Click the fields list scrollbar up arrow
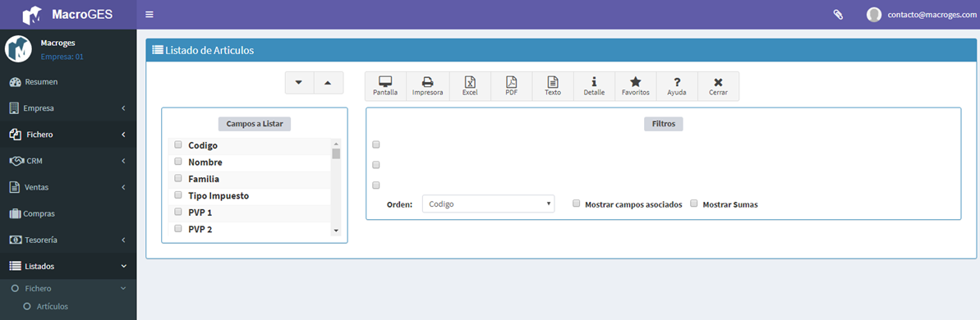Image resolution: width=980 pixels, height=320 pixels. [x=336, y=144]
